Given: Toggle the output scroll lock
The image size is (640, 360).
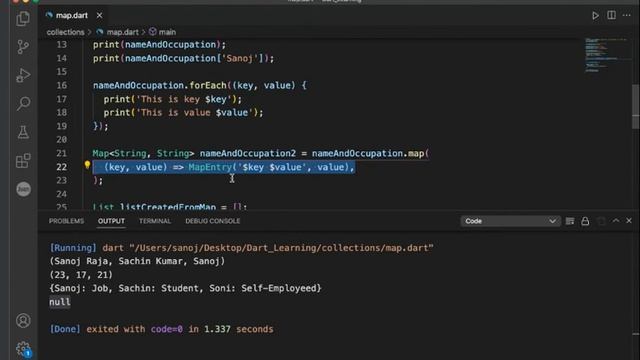Looking at the screenshot, I should pos(585,221).
